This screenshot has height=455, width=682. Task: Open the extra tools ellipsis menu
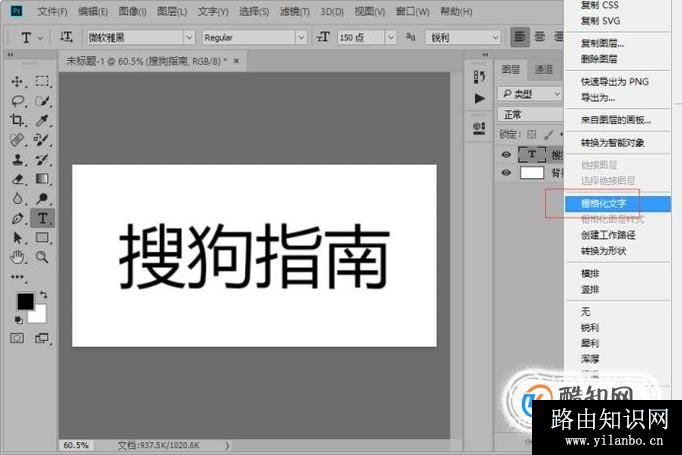click(x=17, y=276)
